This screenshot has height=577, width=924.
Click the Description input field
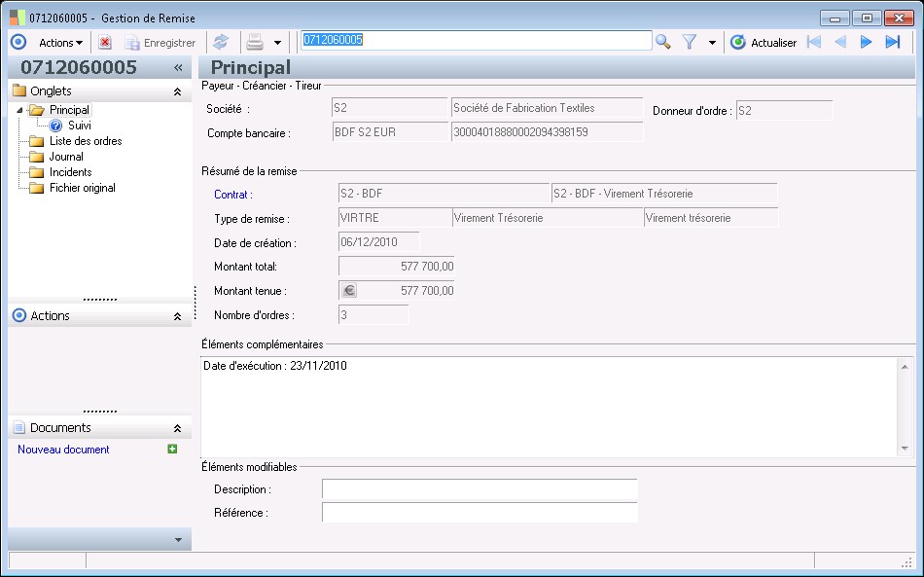[480, 489]
